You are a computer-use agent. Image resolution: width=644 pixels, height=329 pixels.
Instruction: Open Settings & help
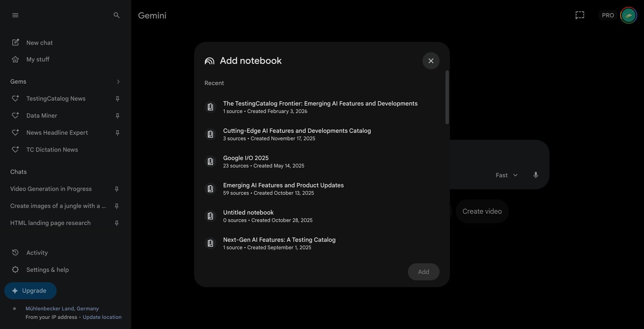coord(65,270)
